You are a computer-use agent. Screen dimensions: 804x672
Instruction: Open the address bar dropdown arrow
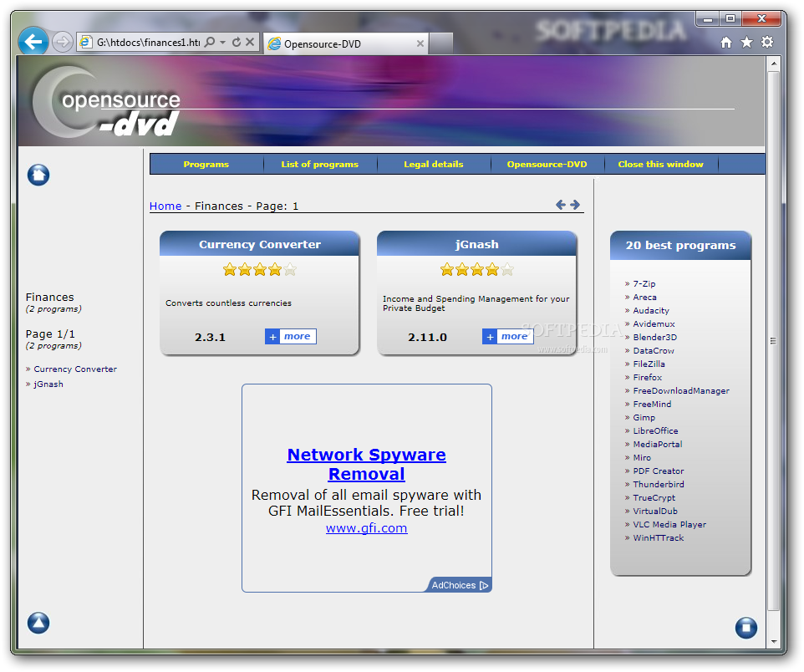pos(223,42)
